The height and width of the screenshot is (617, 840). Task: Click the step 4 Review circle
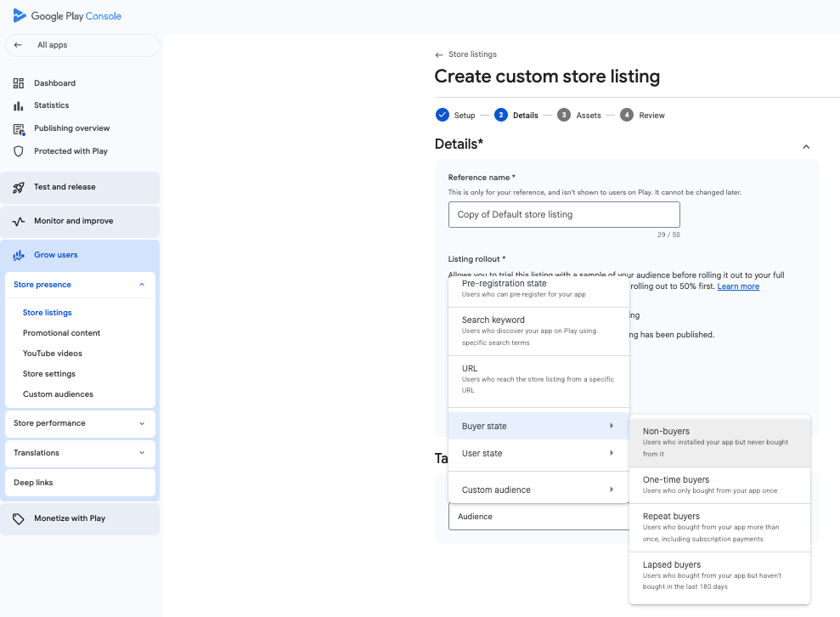[x=627, y=115]
